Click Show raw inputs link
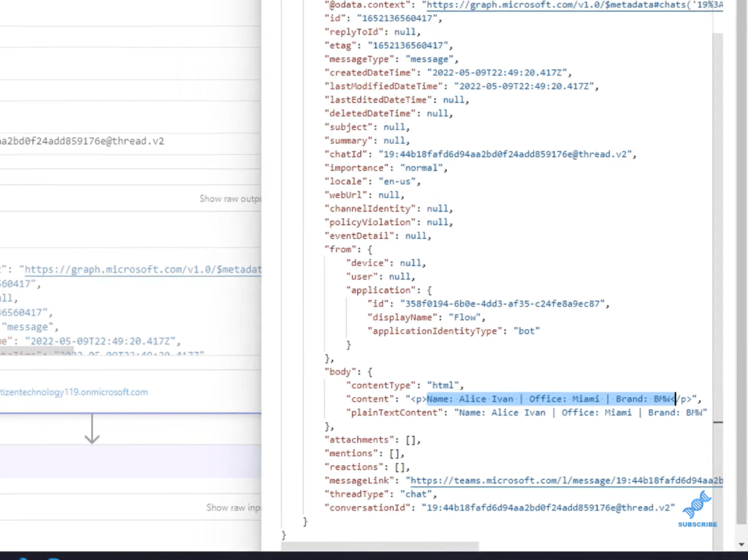This screenshot has width=748, height=560. point(233,507)
